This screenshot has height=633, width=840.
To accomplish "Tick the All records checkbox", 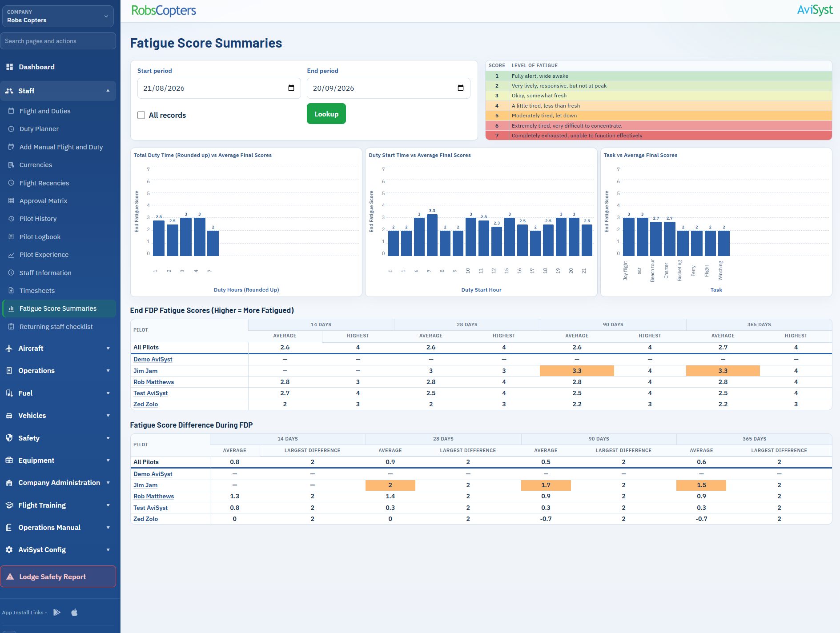I will [141, 115].
